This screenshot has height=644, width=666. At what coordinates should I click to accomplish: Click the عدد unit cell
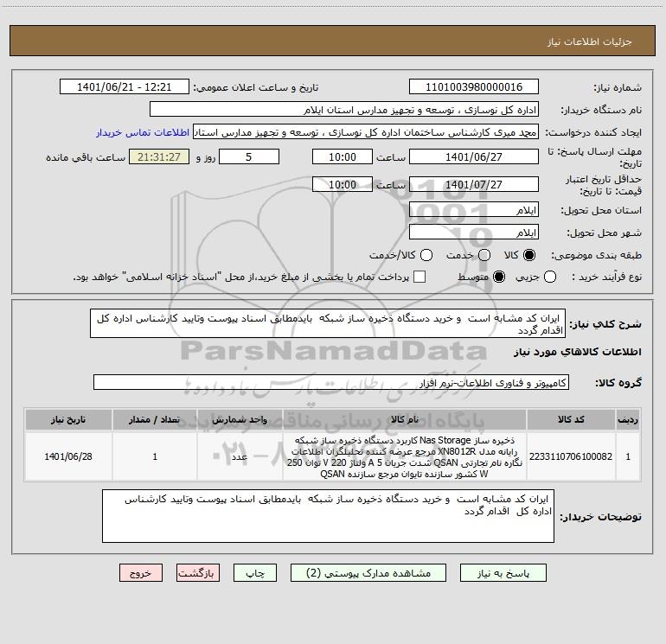(x=240, y=456)
